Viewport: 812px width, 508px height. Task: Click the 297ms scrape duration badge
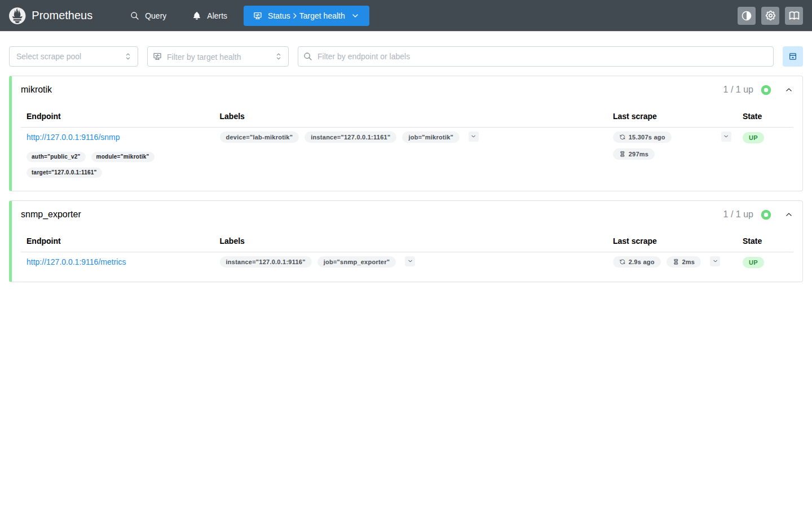point(634,154)
